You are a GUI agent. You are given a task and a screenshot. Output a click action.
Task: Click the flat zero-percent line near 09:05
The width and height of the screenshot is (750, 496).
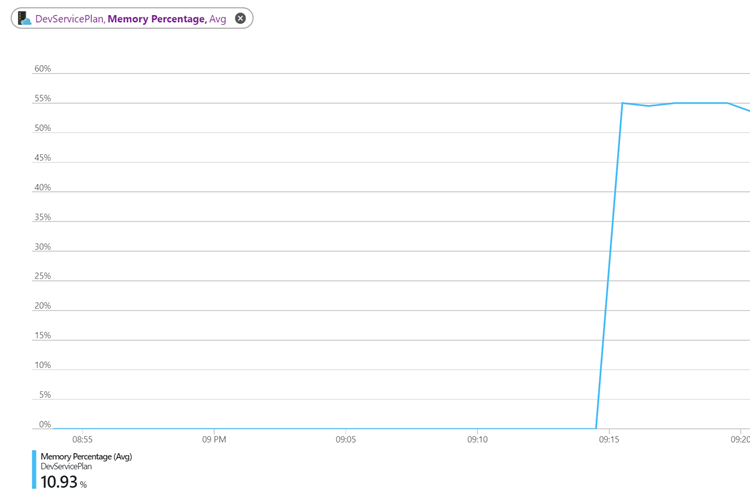[345, 428]
